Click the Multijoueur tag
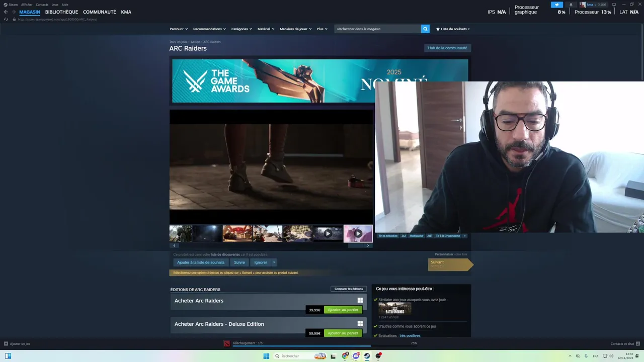 tap(417, 236)
